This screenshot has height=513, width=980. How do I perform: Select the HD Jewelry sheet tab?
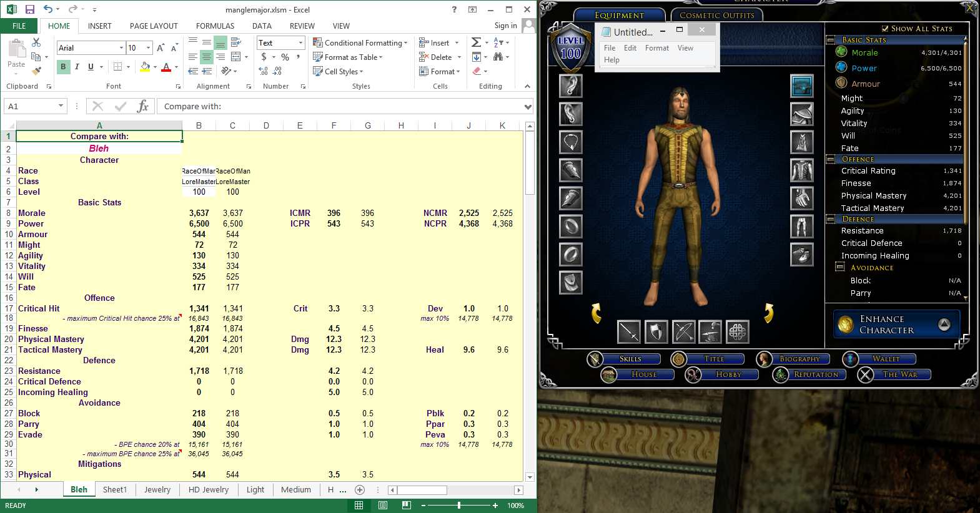tap(209, 489)
